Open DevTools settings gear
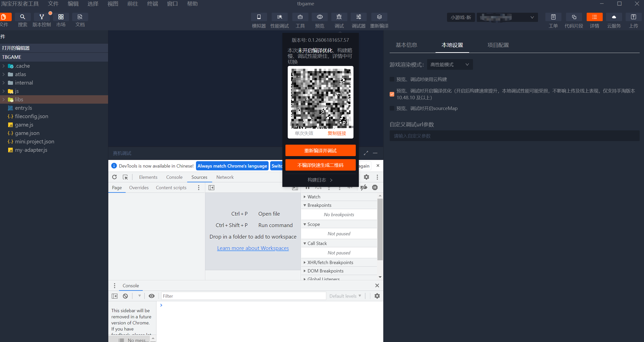The image size is (644, 342). coord(366,177)
